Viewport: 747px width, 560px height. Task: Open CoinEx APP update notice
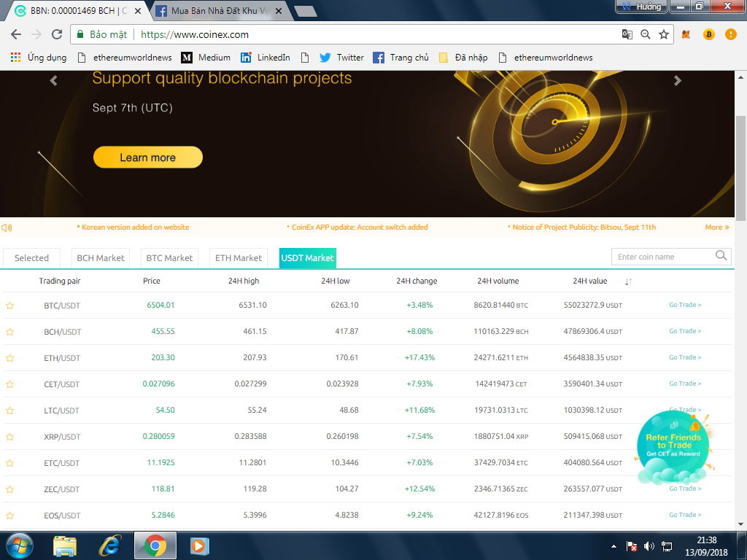click(360, 227)
